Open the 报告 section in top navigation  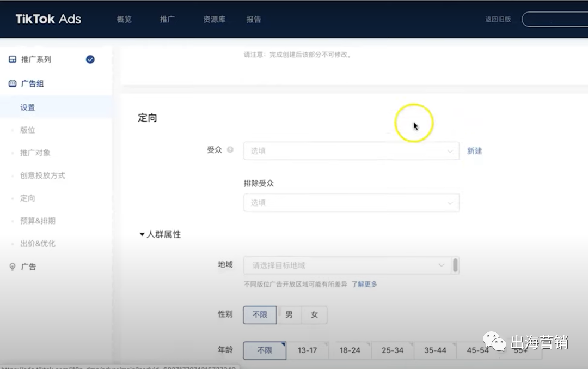point(253,19)
